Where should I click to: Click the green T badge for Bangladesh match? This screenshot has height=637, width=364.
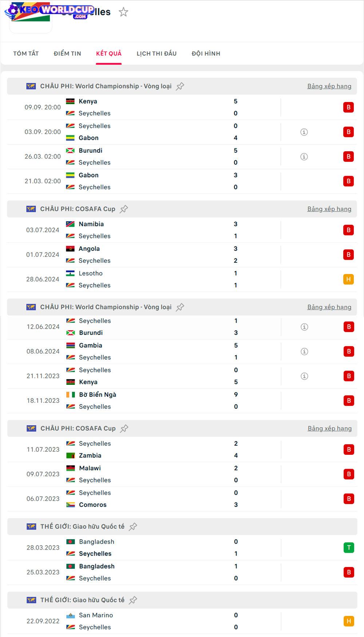point(349,548)
